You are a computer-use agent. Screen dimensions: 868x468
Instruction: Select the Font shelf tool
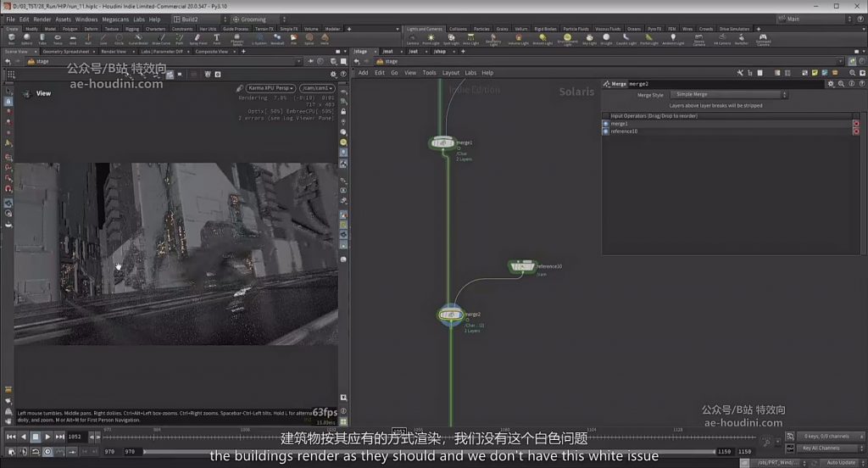[x=216, y=39]
